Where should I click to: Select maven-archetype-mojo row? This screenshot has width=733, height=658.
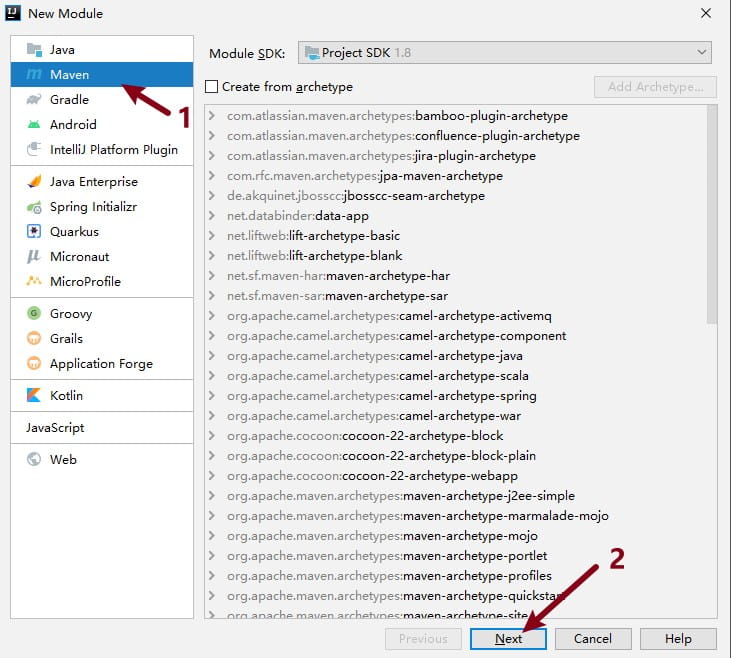point(456,536)
